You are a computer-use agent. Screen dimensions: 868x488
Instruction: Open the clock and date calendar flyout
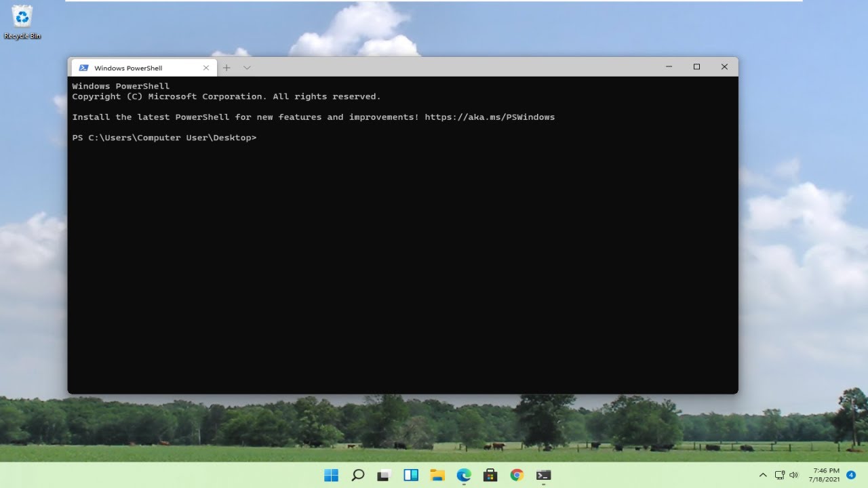coord(825,475)
